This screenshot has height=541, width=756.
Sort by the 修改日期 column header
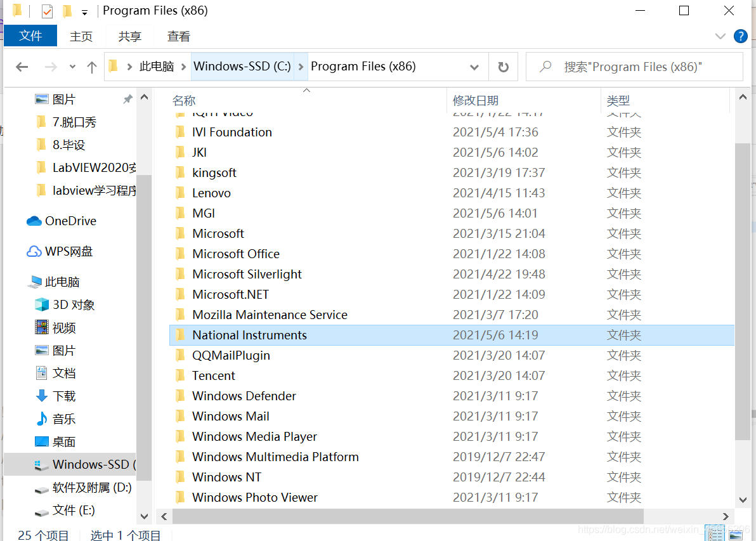click(x=476, y=100)
